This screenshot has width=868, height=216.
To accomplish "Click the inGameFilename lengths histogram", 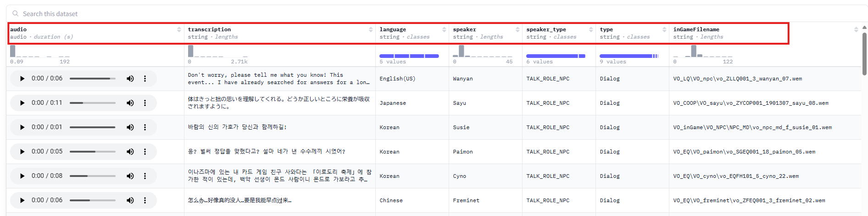I will (703, 51).
